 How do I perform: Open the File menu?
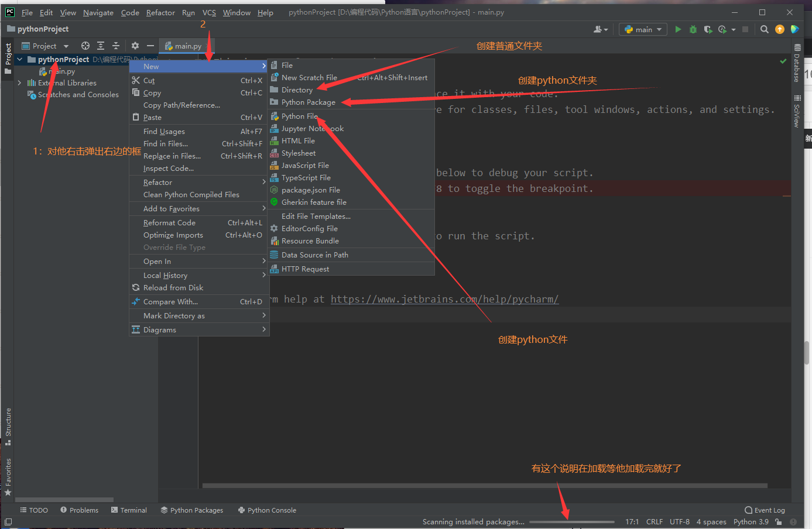pyautogui.click(x=27, y=12)
